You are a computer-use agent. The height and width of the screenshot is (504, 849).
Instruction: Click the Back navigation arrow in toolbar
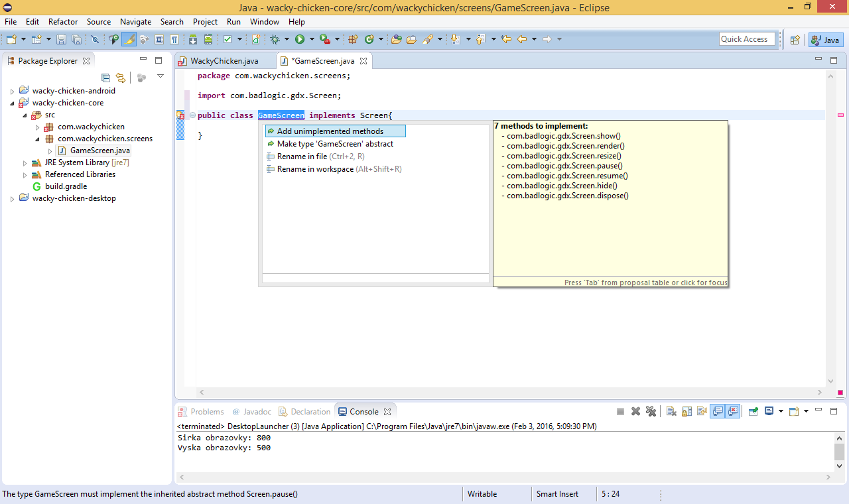[x=522, y=40]
